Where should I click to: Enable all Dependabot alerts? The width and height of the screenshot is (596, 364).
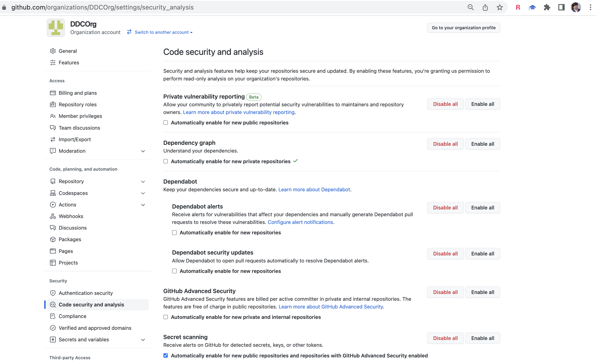pyautogui.click(x=483, y=208)
